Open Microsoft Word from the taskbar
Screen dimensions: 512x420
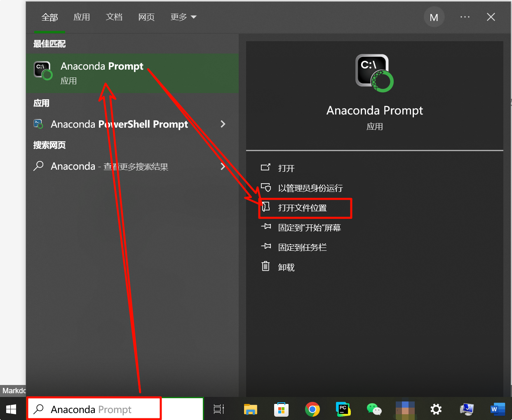click(498, 409)
